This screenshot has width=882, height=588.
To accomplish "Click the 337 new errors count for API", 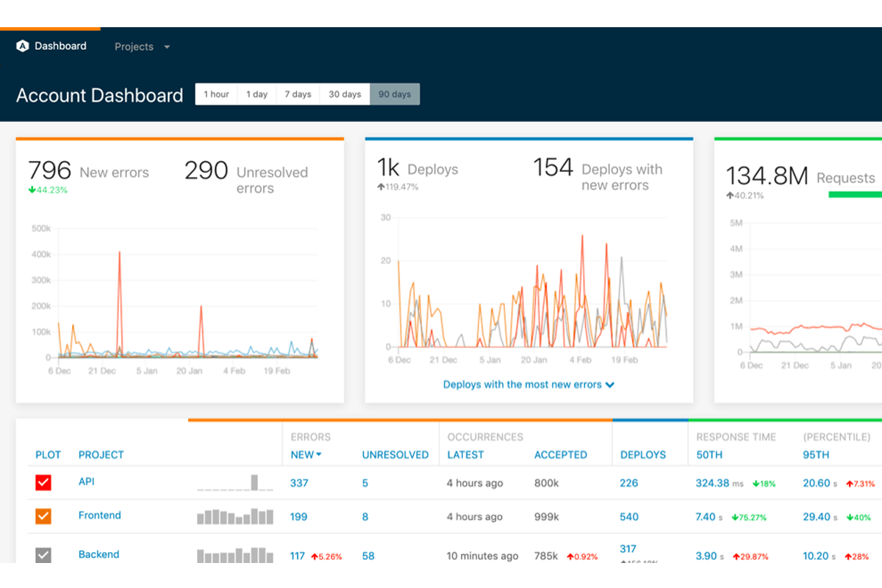I will (298, 483).
